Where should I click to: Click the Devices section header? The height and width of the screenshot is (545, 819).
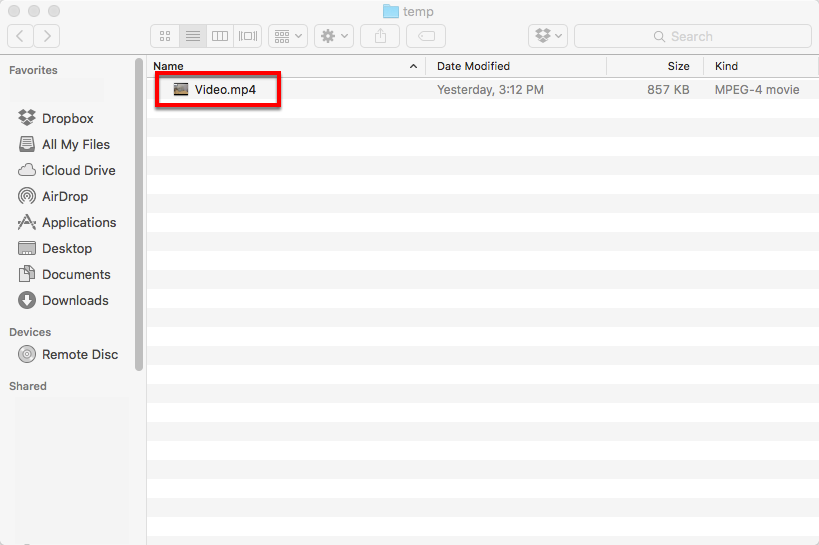30,332
